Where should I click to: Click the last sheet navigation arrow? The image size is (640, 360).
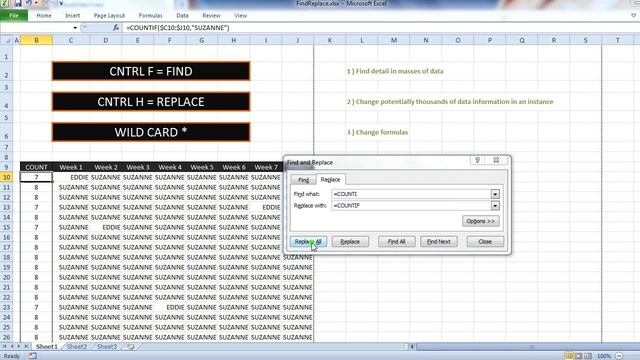click(26, 347)
